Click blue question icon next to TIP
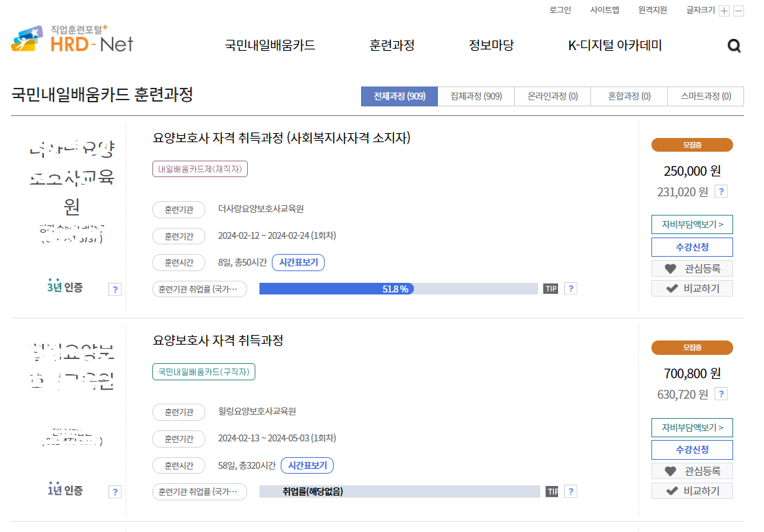Screen dimensions: 764x532 click(x=570, y=288)
